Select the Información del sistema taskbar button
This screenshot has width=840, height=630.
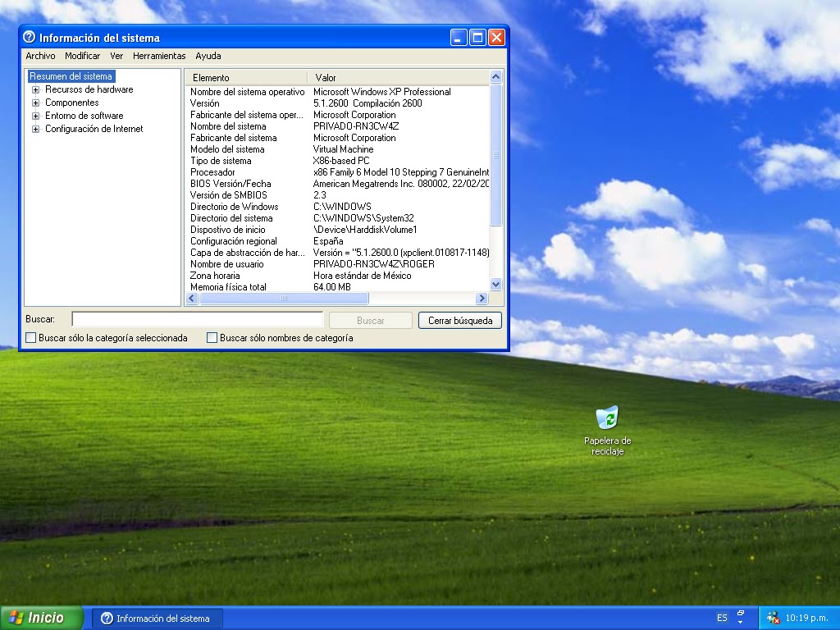click(157, 617)
